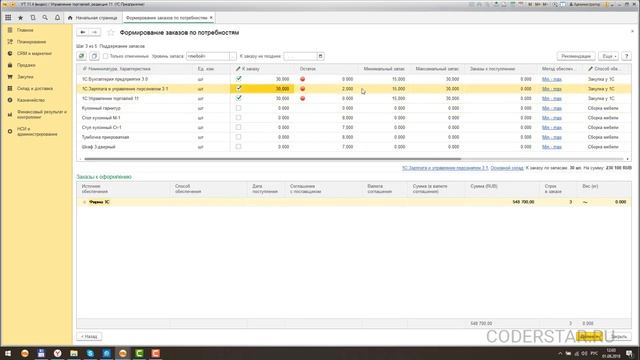Uncheck order box for 1С Бухгалтерия предприятия

(239, 79)
